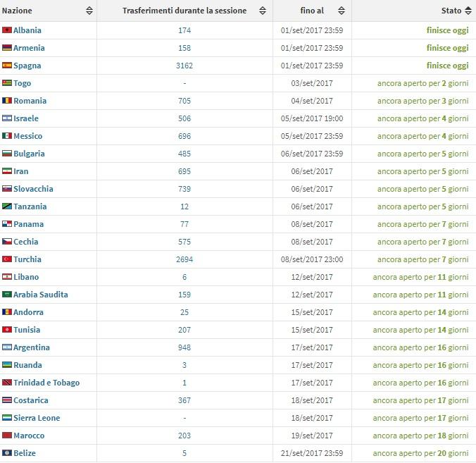Sort table by Nazione column arrows
Image resolution: width=476 pixels, height=463 pixels.
point(89,11)
